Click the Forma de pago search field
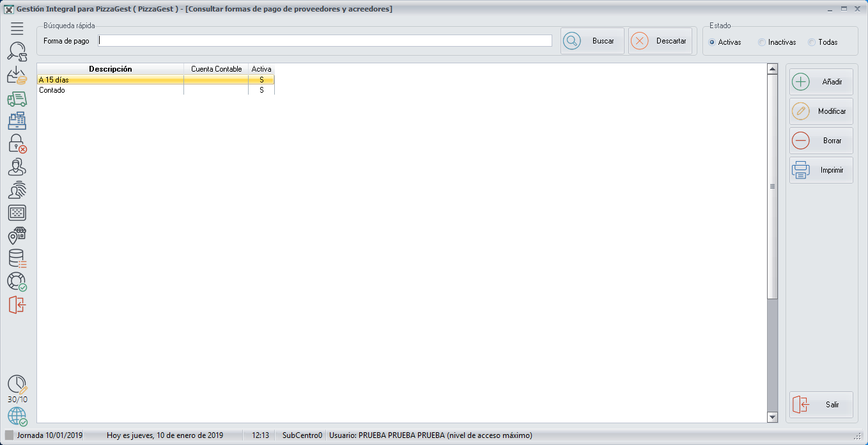 click(325, 41)
